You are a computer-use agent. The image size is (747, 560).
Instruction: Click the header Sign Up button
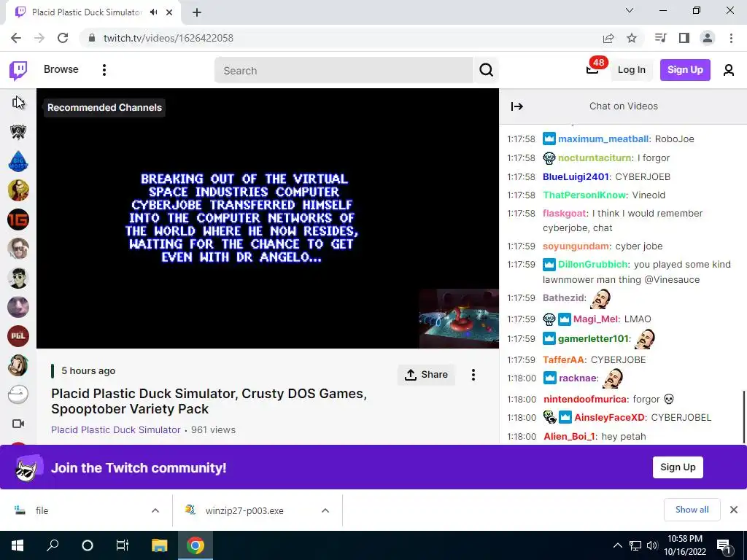click(685, 70)
